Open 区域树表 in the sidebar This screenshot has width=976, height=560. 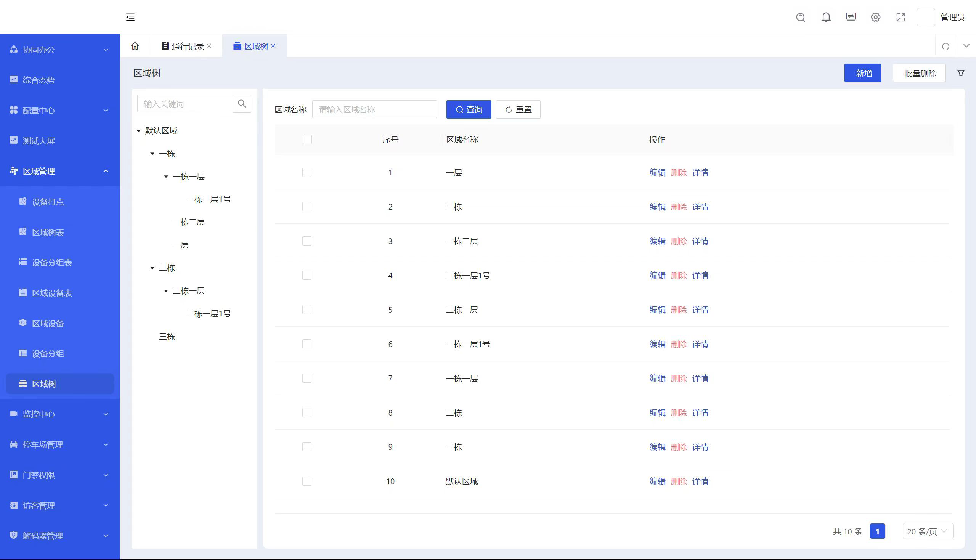pyautogui.click(x=48, y=232)
